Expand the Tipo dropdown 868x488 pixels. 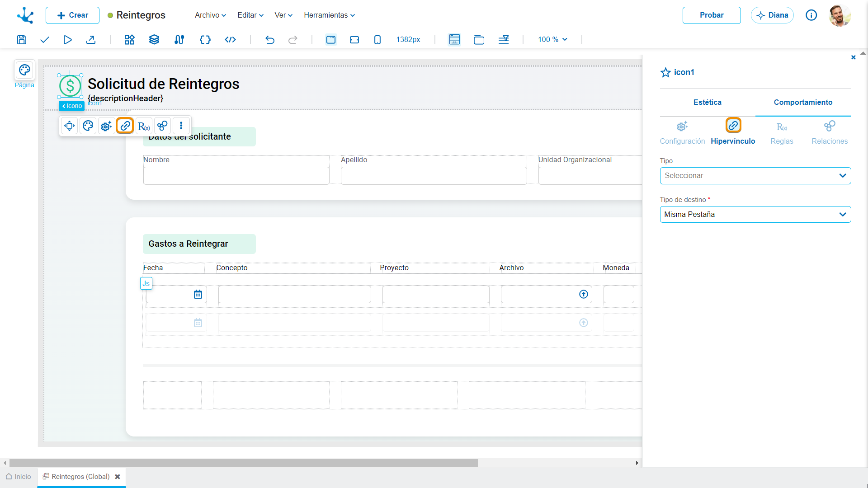(x=755, y=176)
